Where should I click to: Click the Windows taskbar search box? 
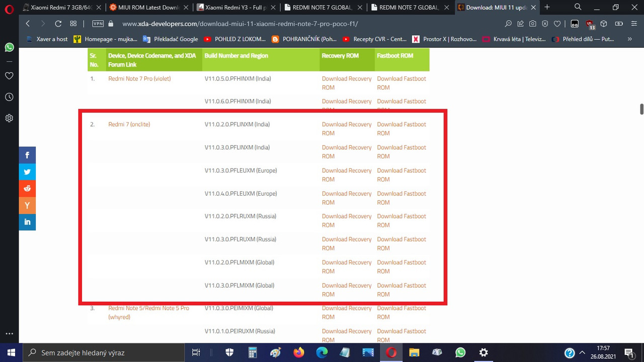click(x=104, y=352)
